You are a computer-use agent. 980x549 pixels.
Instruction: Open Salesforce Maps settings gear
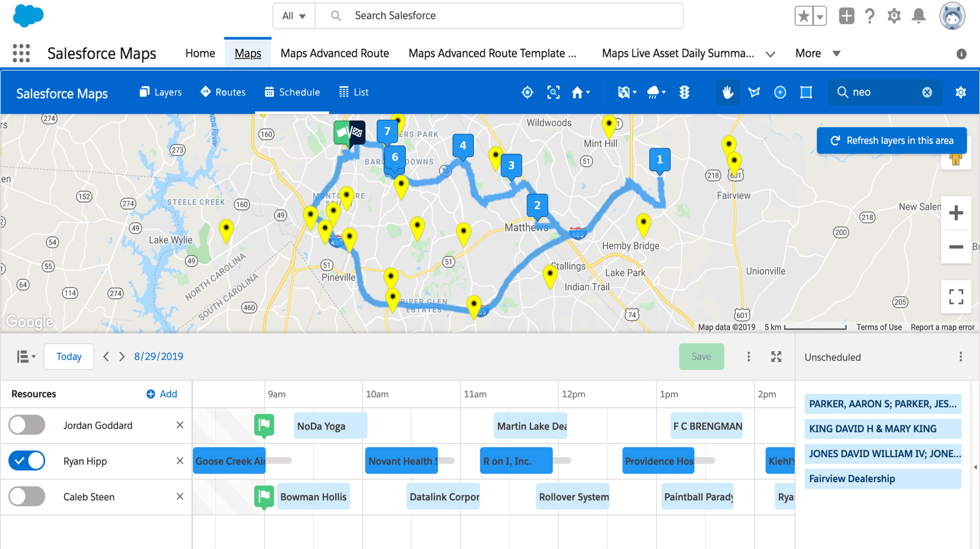pyautogui.click(x=960, y=92)
